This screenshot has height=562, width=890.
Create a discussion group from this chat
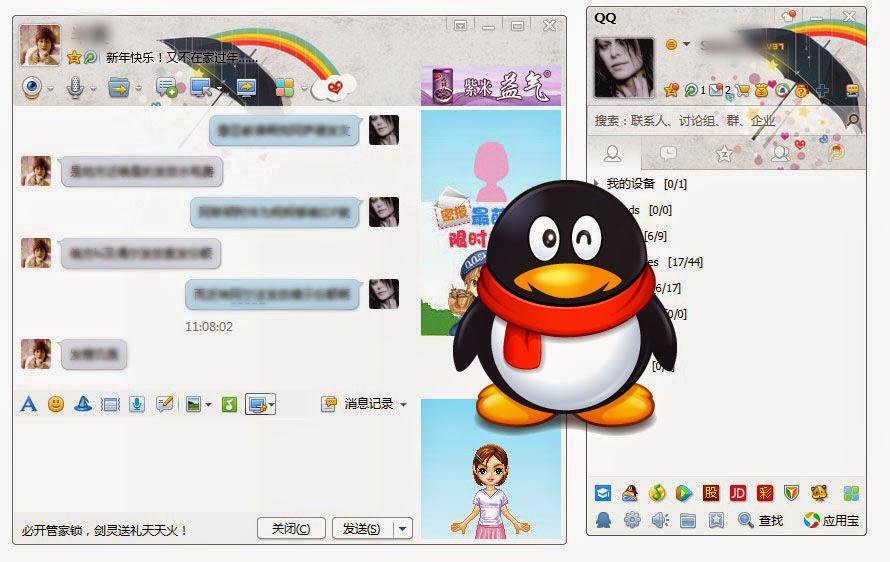(x=166, y=88)
